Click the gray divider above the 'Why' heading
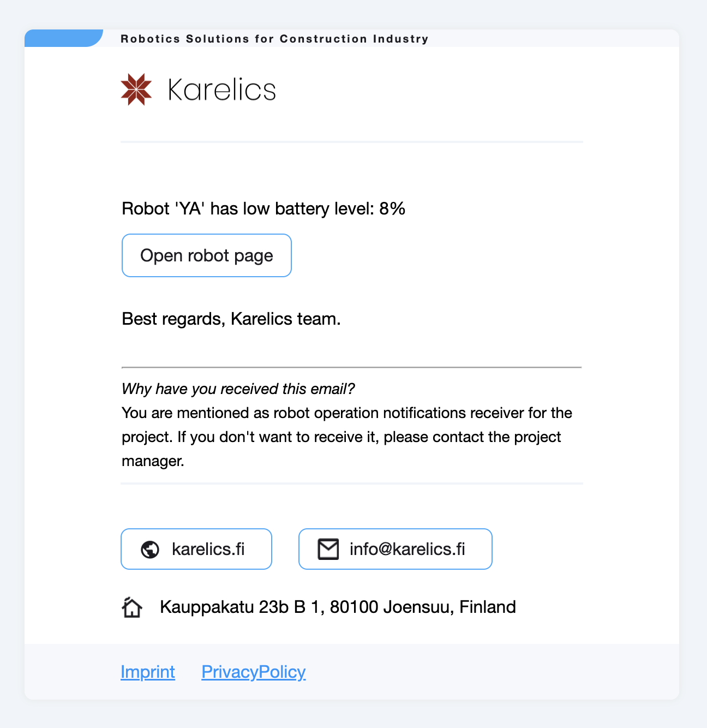 click(352, 367)
